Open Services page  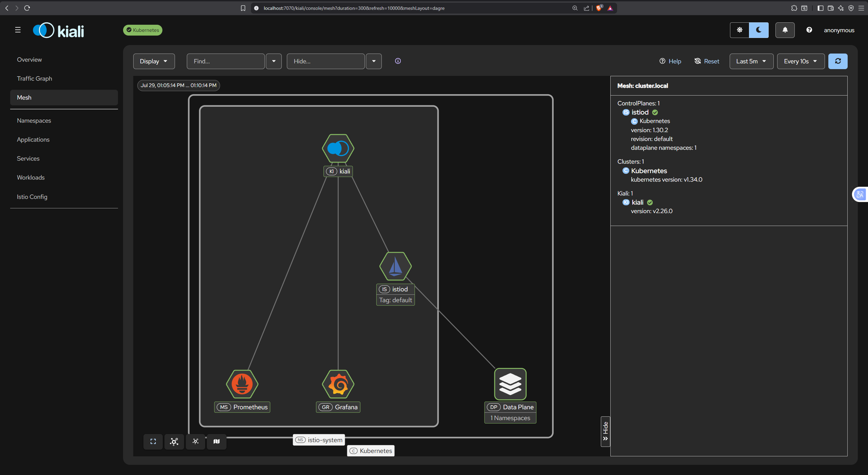tap(28, 159)
